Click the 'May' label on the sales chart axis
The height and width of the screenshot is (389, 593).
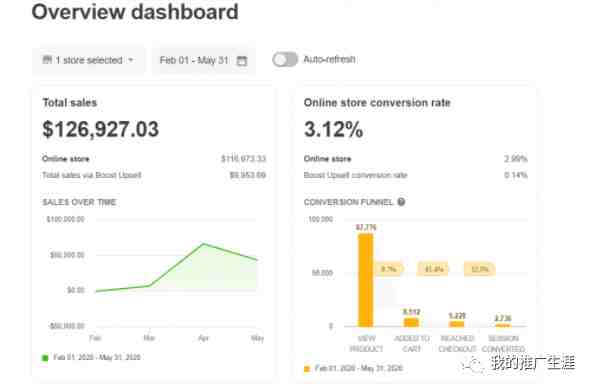(258, 338)
